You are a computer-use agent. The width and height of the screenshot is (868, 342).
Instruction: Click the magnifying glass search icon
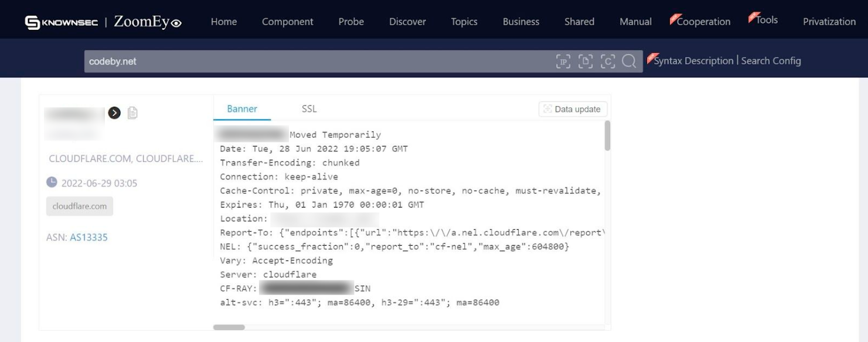pos(629,61)
